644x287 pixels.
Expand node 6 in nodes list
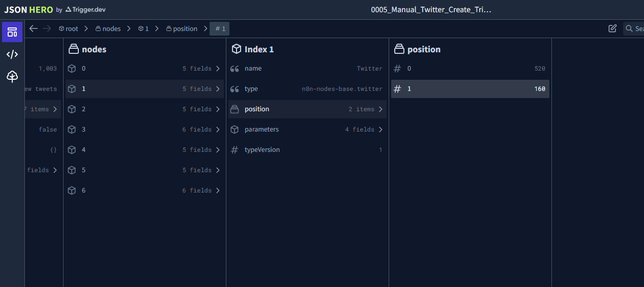(x=144, y=190)
